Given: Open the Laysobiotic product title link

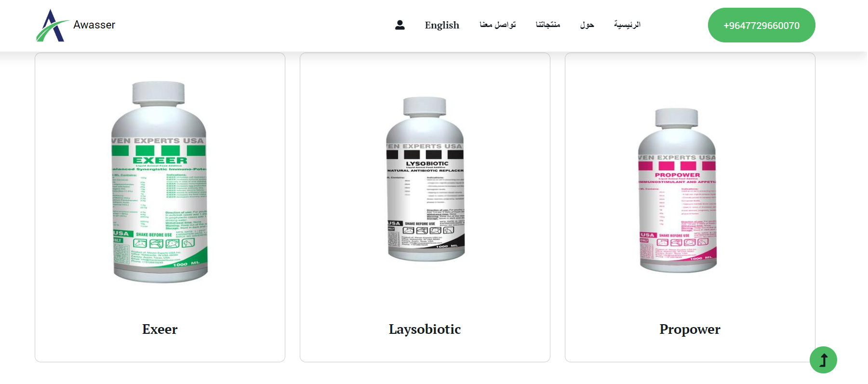Looking at the screenshot, I should pyautogui.click(x=425, y=329).
